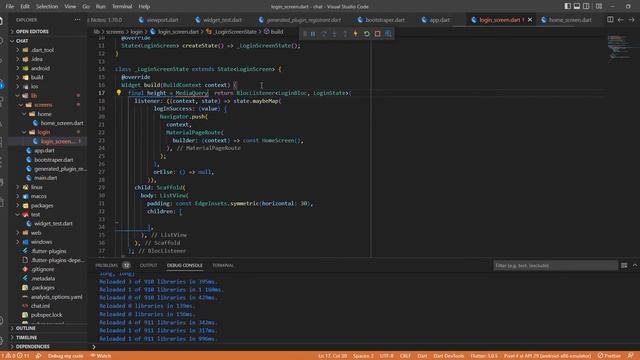This screenshot has height=360, width=640.
Task: Click the lightbulb quick fix icon
Action: (119, 93)
